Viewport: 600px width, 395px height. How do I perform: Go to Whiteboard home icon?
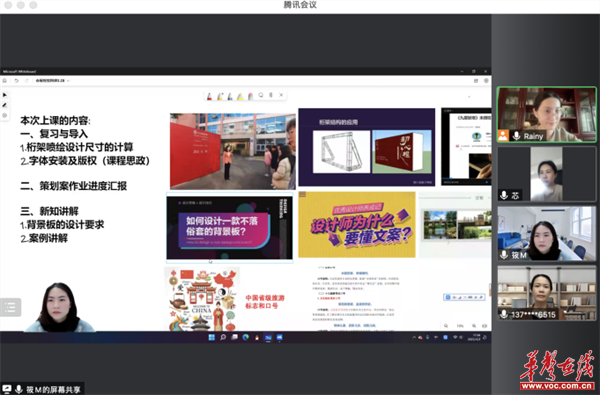coord(5,81)
